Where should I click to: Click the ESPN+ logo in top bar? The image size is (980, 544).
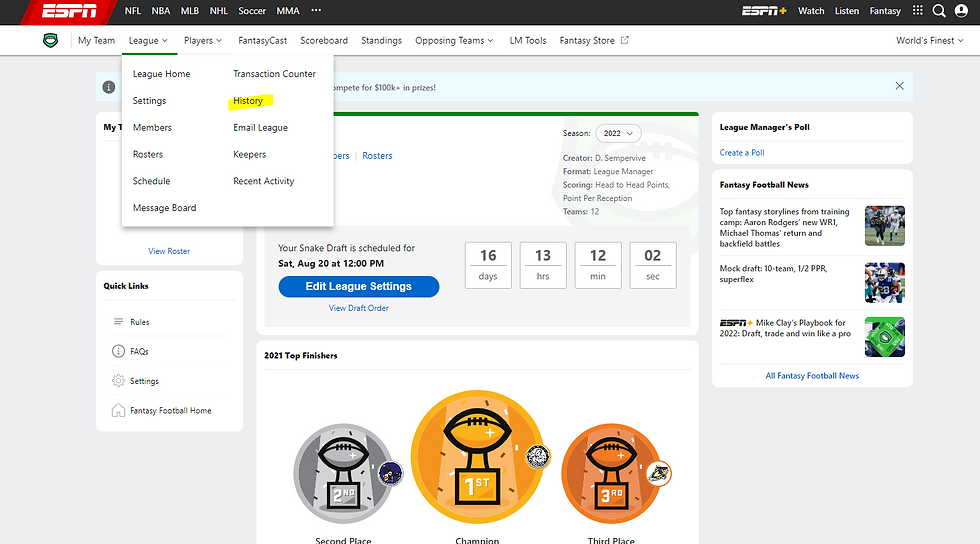coord(764,11)
